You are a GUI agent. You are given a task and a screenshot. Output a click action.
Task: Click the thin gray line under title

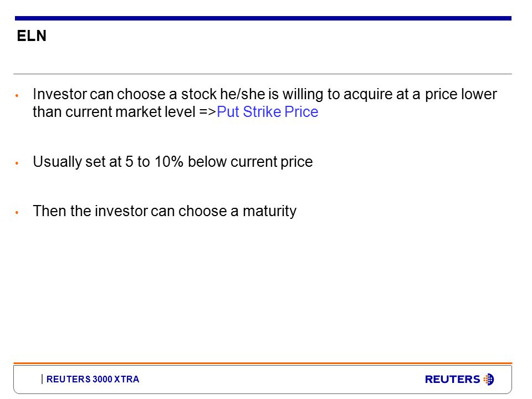click(x=263, y=74)
